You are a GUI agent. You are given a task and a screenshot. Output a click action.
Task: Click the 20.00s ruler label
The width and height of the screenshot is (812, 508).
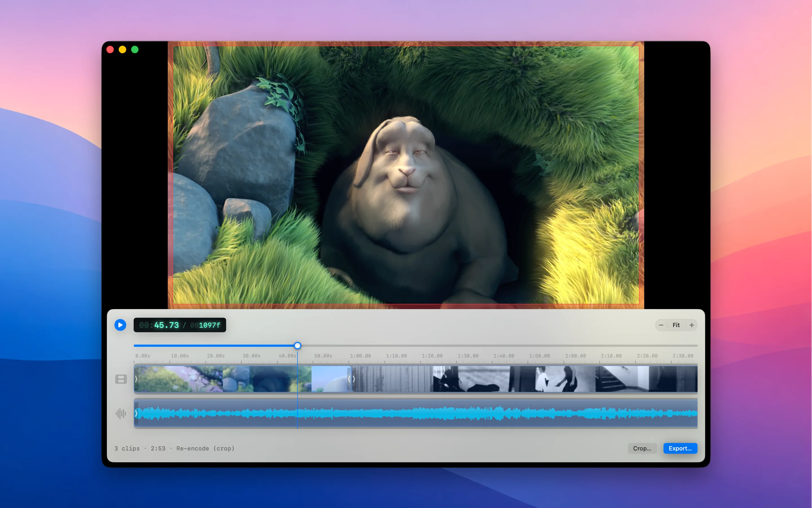tap(216, 356)
